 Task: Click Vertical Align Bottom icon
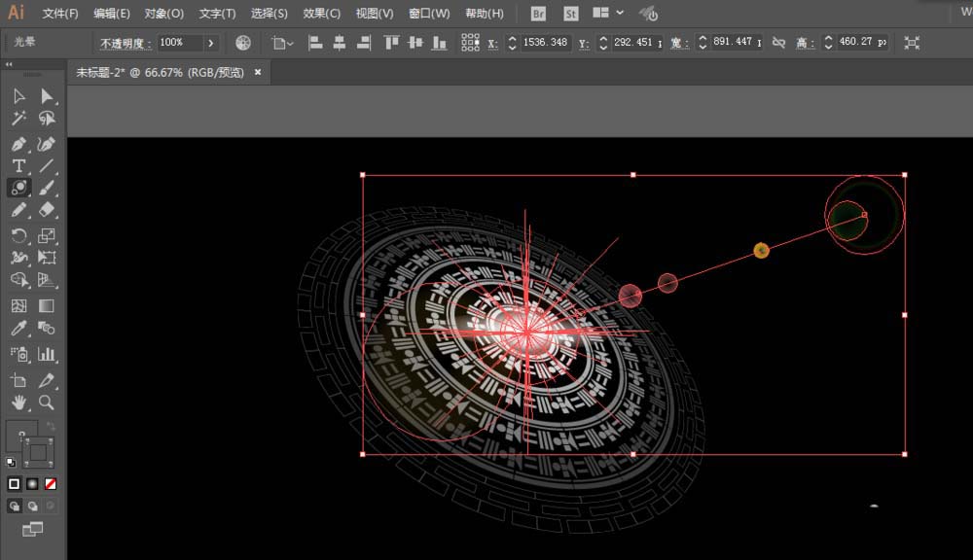pos(440,42)
